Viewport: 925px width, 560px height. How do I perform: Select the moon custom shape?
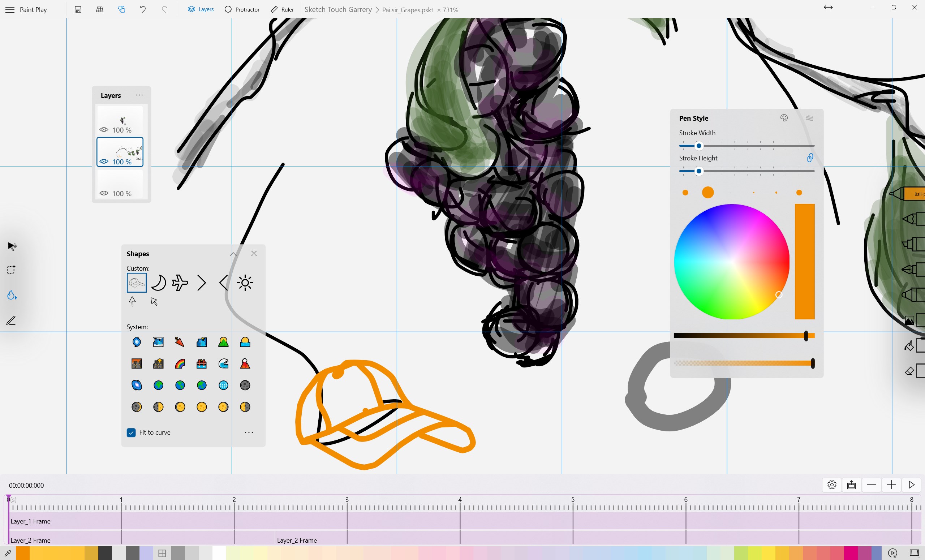[x=158, y=283]
